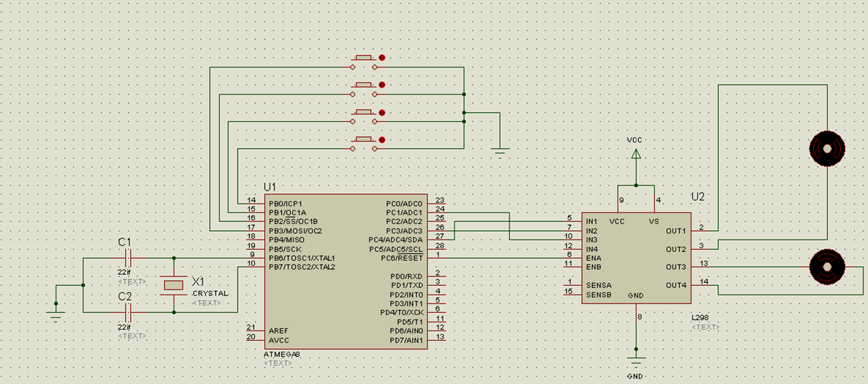Image resolution: width=868 pixels, height=384 pixels.
Task: Click the ENA pin label on L298
Action: tap(594, 258)
